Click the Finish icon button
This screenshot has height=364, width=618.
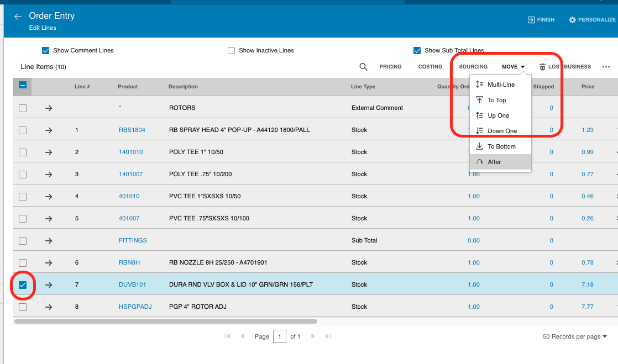coord(541,20)
